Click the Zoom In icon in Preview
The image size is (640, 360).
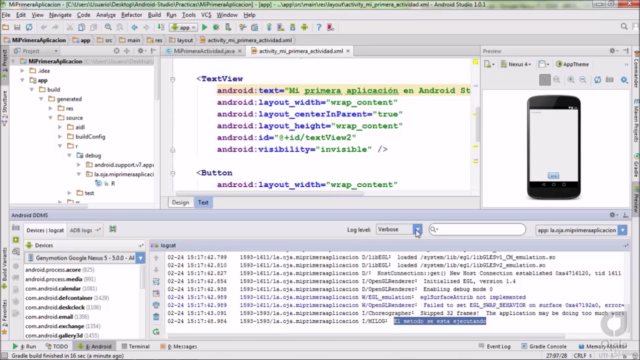pyautogui.click(x=571, y=80)
